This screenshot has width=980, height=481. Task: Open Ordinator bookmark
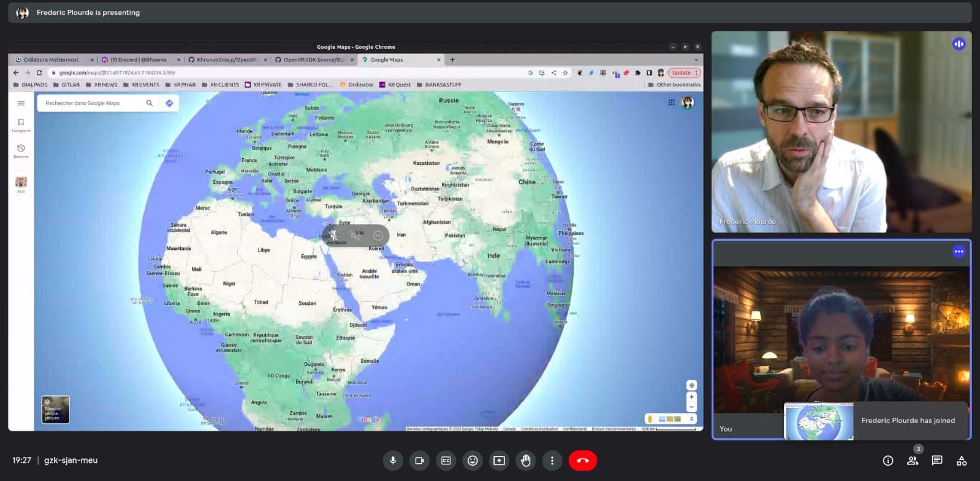click(x=357, y=85)
